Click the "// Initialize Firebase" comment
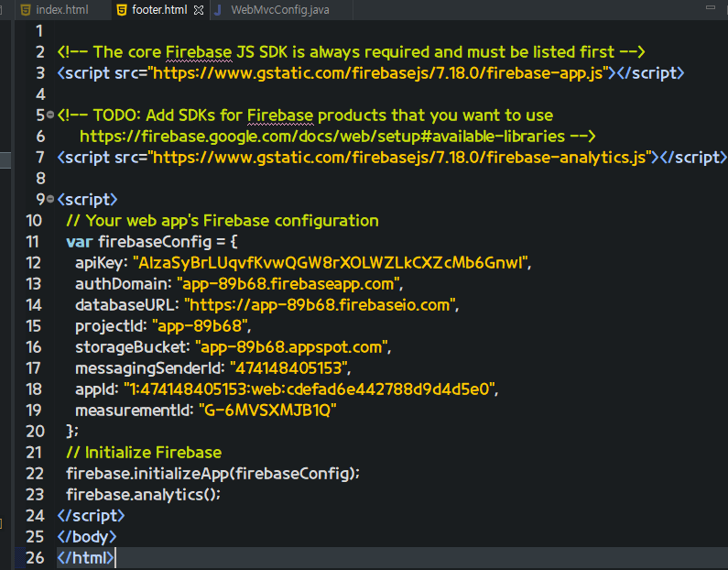 pos(144,453)
